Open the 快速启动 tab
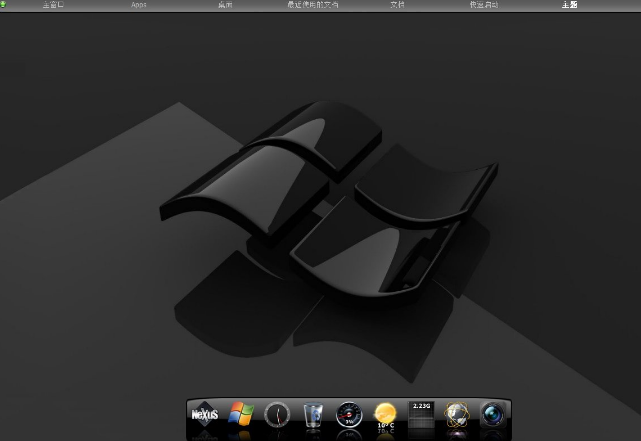 (484, 4)
